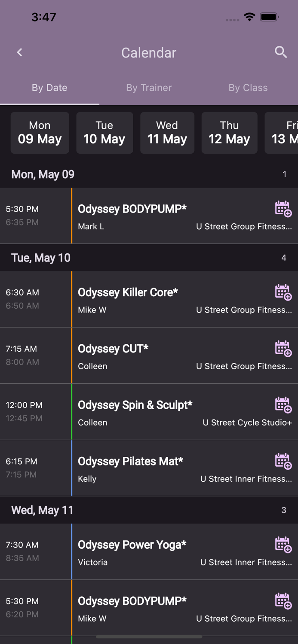Add Wednesday evening BODYPUMP with Mike W
298x644 pixels.
(x=283, y=601)
